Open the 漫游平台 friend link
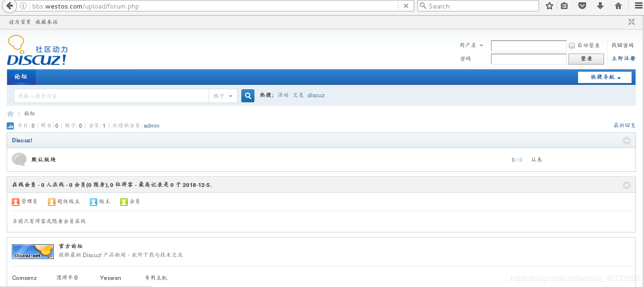Image resolution: width=644 pixels, height=287 pixels. point(67,278)
